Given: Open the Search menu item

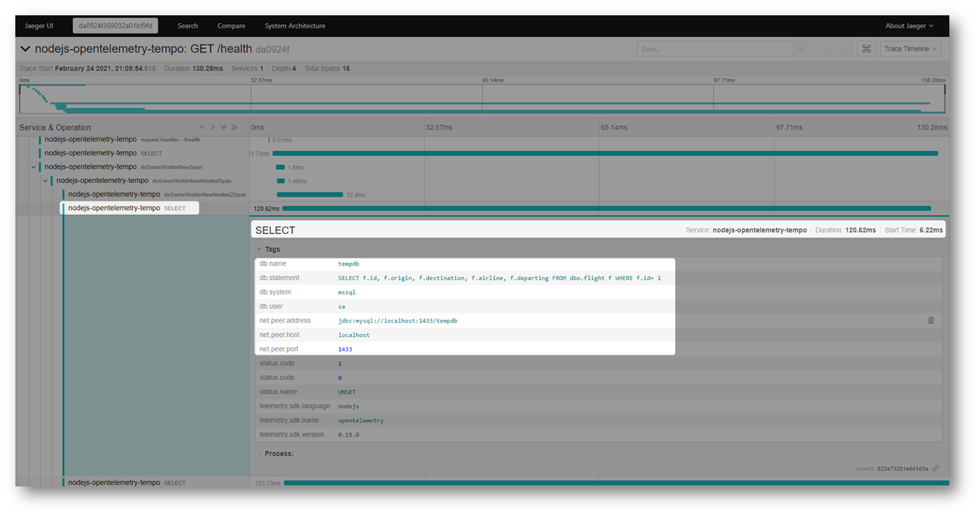Looking at the screenshot, I should (x=188, y=26).
